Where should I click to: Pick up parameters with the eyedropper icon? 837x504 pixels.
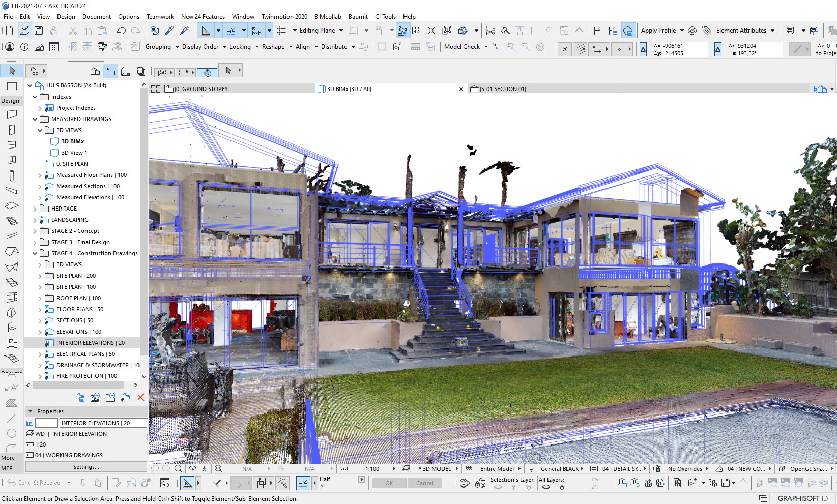click(169, 31)
